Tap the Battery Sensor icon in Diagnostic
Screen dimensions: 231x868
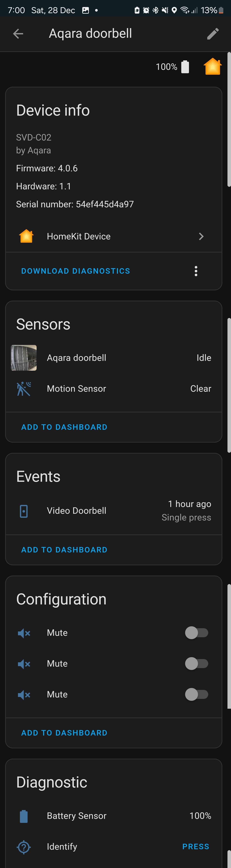point(24,816)
